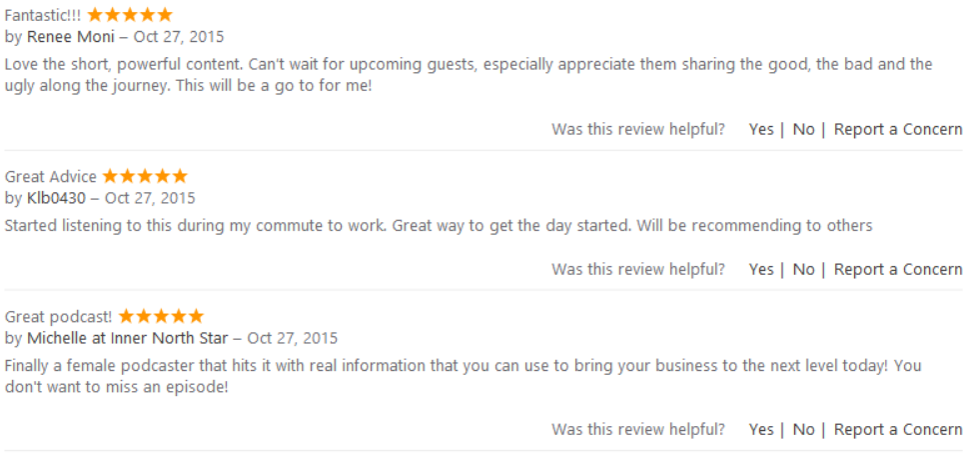The height and width of the screenshot is (457, 980).
Task: Vote No on Michelle's Great podcast! review
Action: pos(803,429)
